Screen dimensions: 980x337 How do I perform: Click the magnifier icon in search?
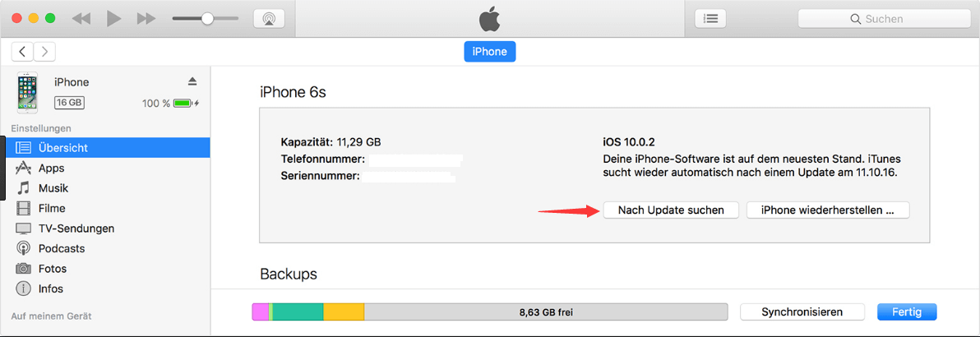point(856,20)
